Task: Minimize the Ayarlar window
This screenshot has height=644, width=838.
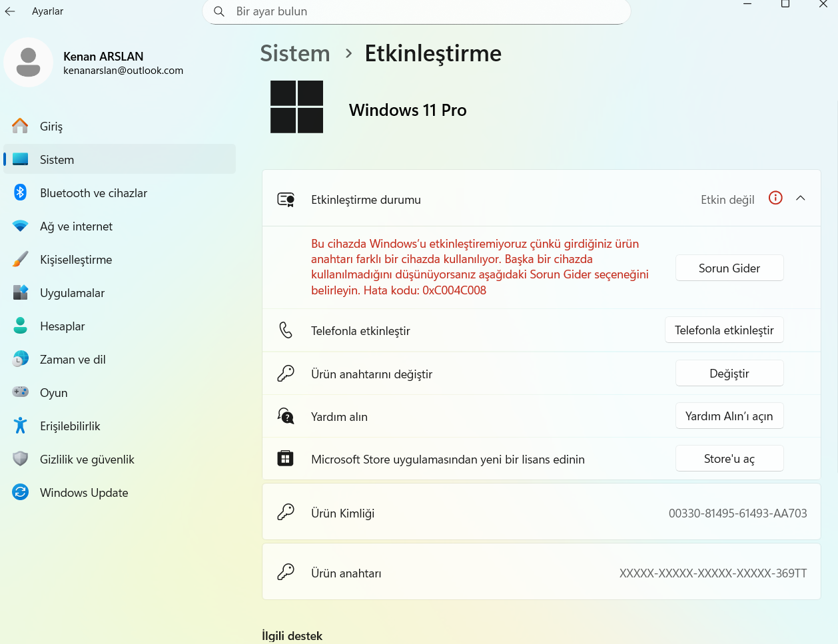Action: click(747, 4)
